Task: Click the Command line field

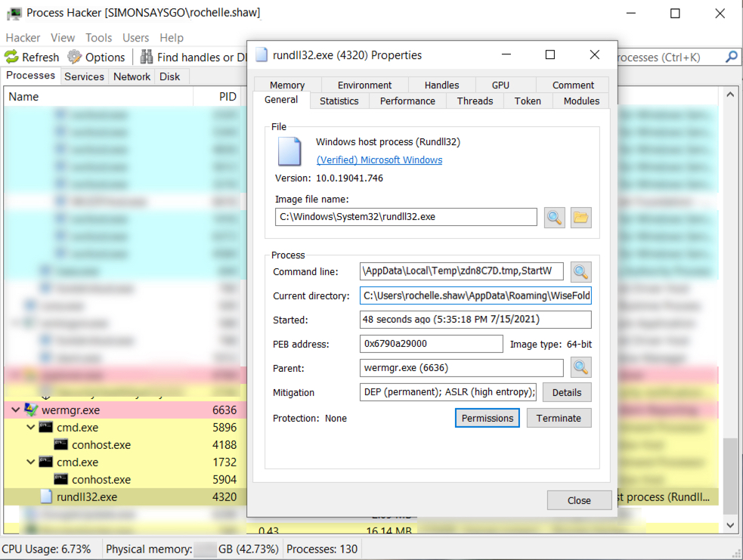Action: click(462, 271)
